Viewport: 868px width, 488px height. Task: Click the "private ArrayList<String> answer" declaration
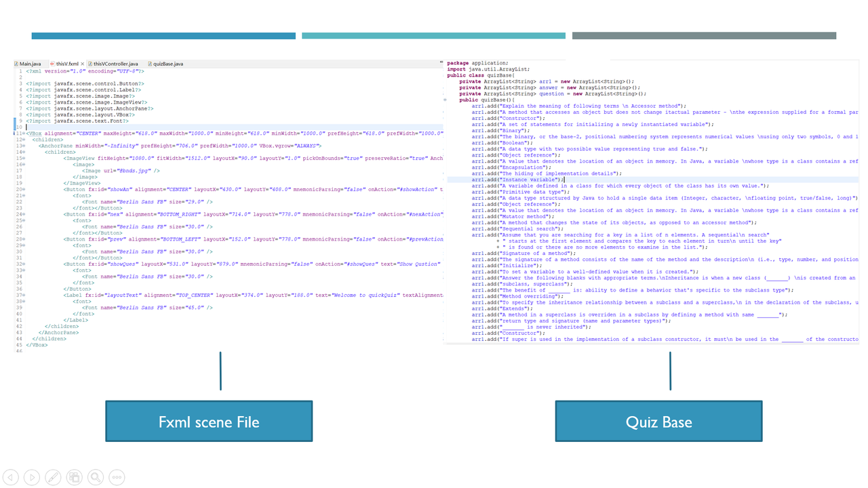point(550,87)
